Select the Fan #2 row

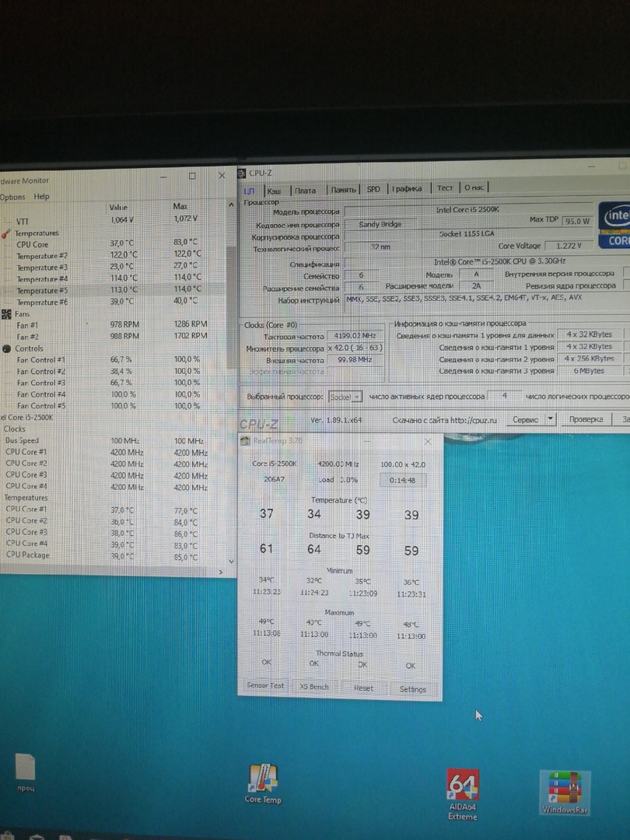(x=113, y=337)
